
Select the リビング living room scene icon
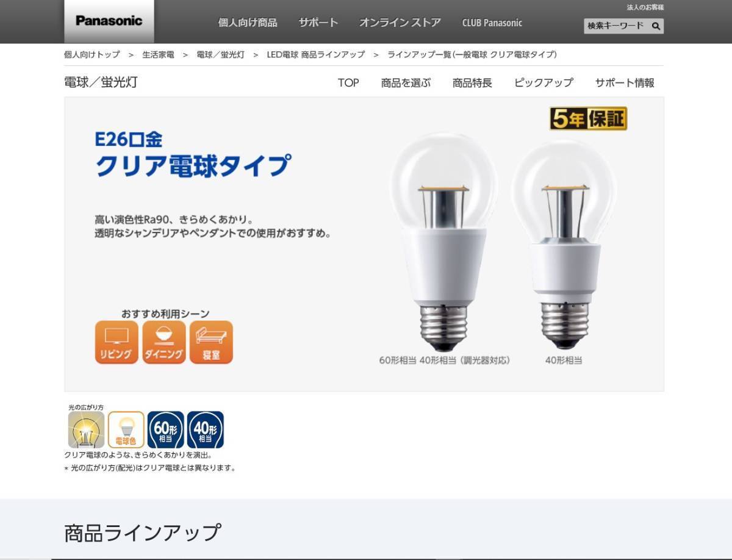coord(117,342)
